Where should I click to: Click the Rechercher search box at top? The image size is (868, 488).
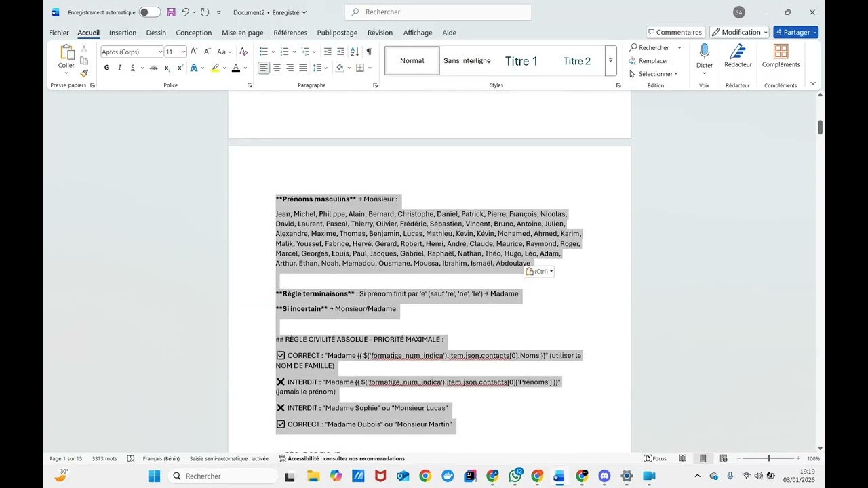click(x=438, y=12)
